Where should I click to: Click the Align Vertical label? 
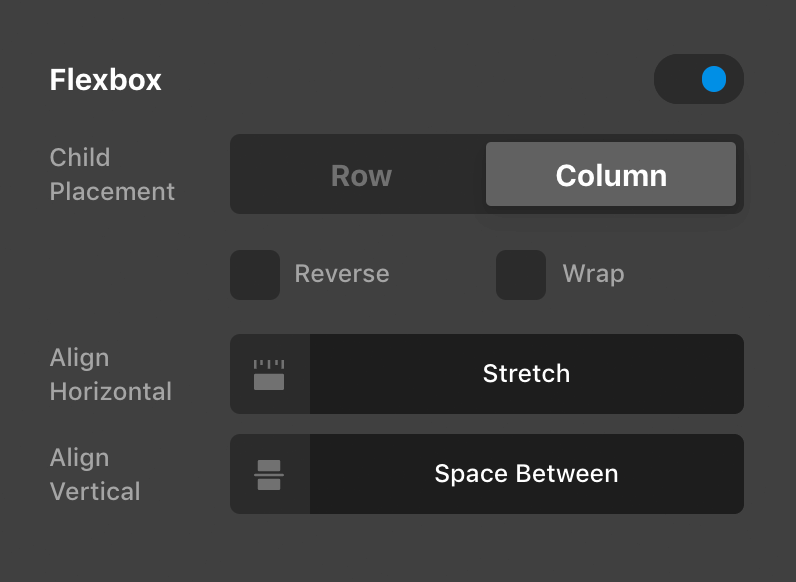coord(95,474)
